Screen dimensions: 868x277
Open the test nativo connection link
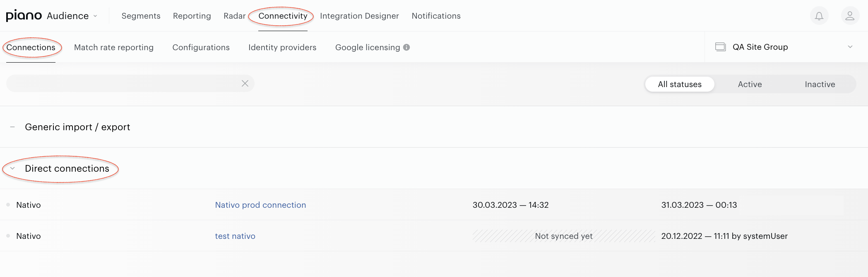[x=235, y=236]
